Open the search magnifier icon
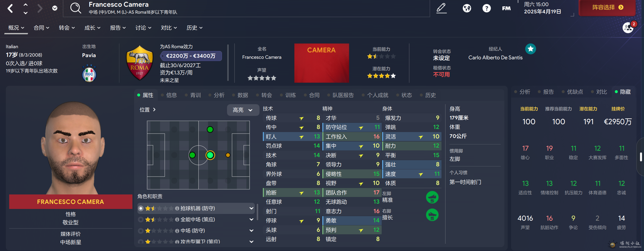 point(75,8)
